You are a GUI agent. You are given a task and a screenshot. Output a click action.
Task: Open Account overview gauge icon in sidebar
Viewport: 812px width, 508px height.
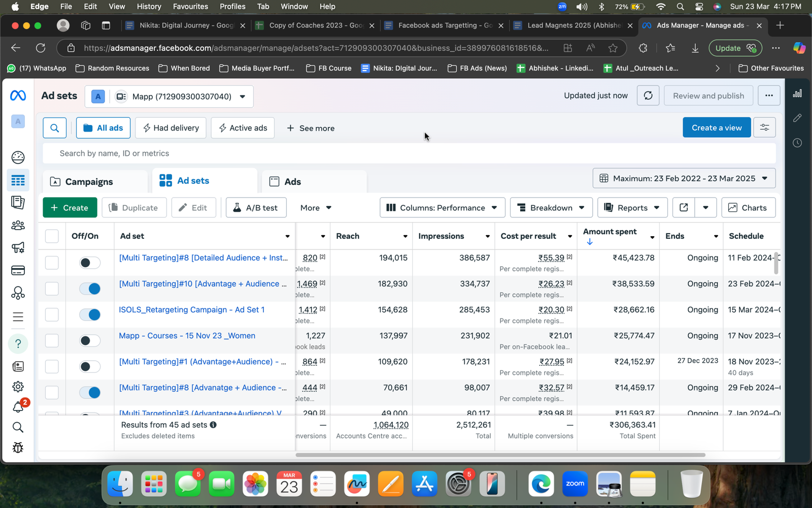18,157
